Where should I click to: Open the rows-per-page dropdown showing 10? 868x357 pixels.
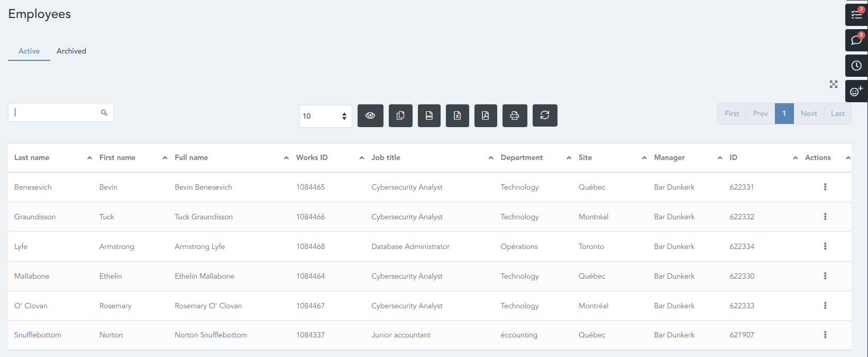point(325,116)
